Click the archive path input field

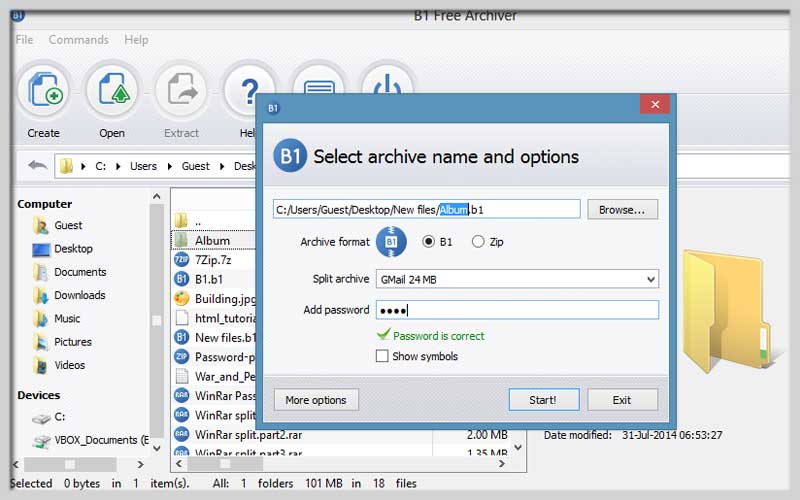pyautogui.click(x=427, y=209)
